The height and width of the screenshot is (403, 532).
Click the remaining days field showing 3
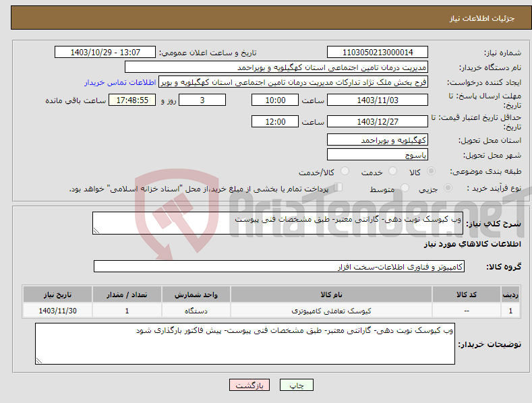pos(202,100)
